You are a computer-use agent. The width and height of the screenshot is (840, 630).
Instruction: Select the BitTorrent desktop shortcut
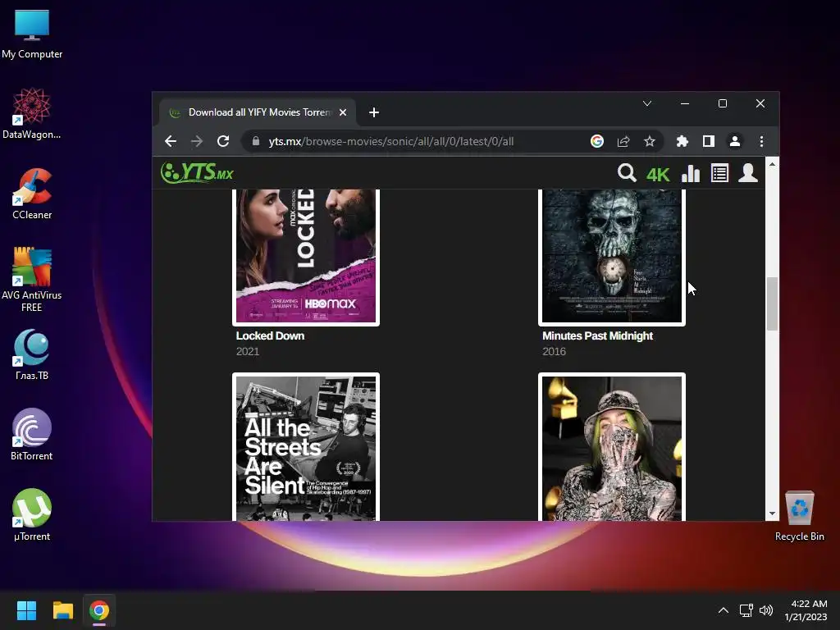point(32,436)
